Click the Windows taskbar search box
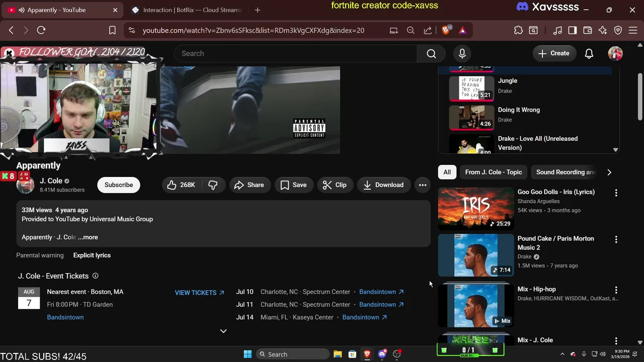Viewport: 644px width, 362px height. click(292, 354)
